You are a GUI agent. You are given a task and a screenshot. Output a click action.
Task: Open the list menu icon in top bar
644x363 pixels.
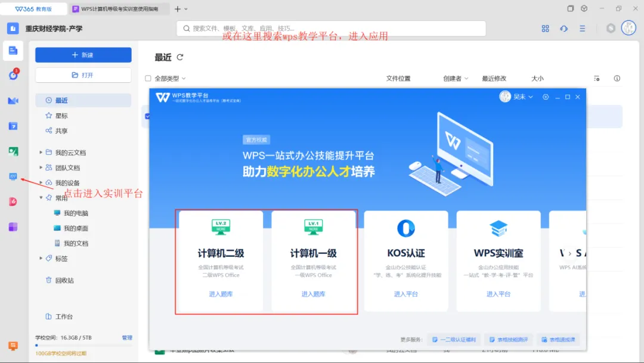[583, 29]
